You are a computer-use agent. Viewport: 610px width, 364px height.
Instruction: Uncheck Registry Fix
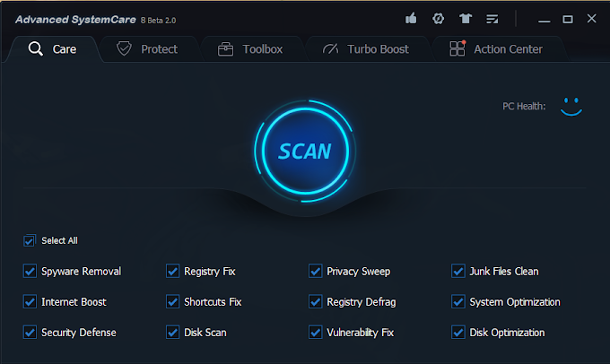[x=173, y=271]
